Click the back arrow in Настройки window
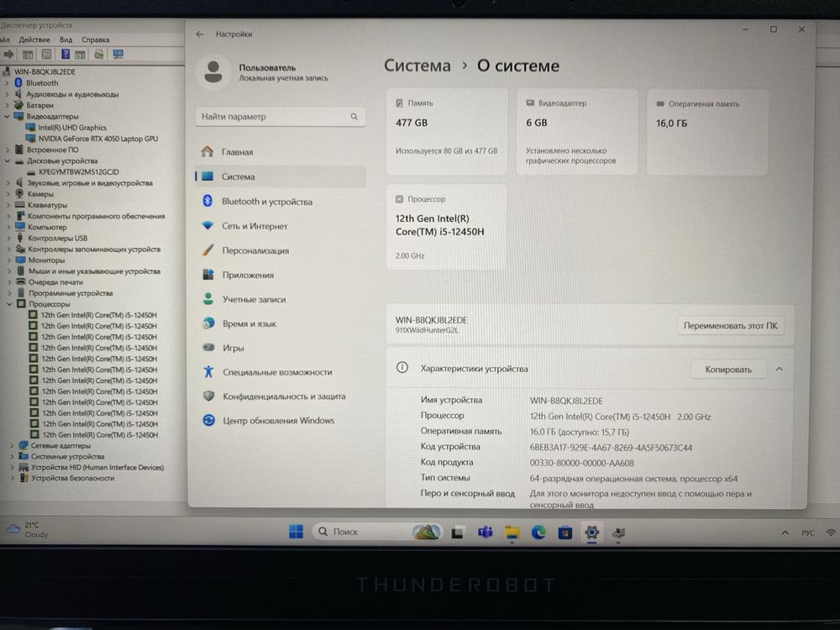Viewport: 840px width, 630px height. point(200,34)
